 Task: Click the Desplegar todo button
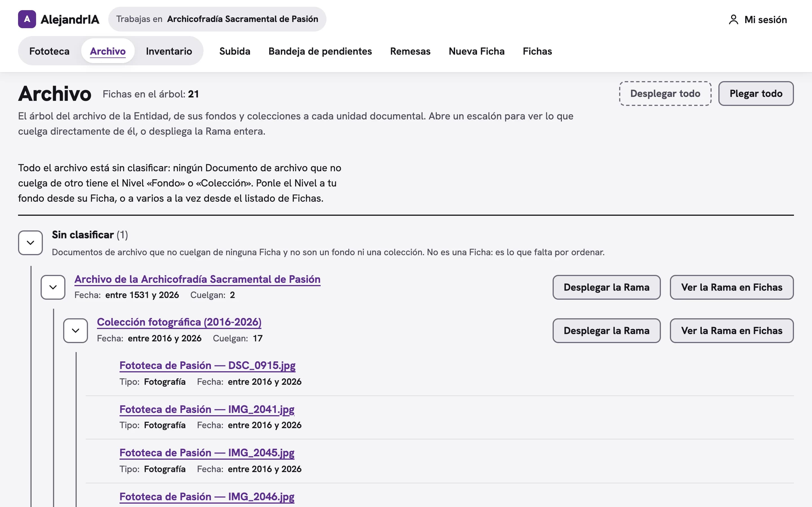pyautogui.click(x=665, y=94)
